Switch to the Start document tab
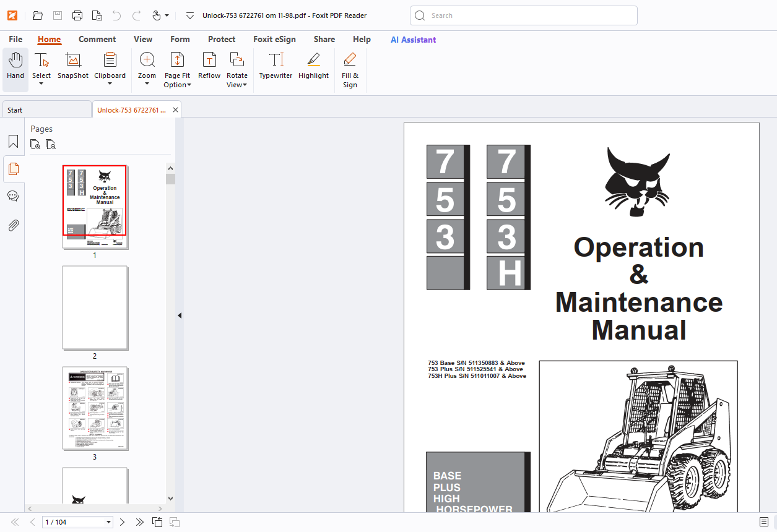 click(46, 109)
